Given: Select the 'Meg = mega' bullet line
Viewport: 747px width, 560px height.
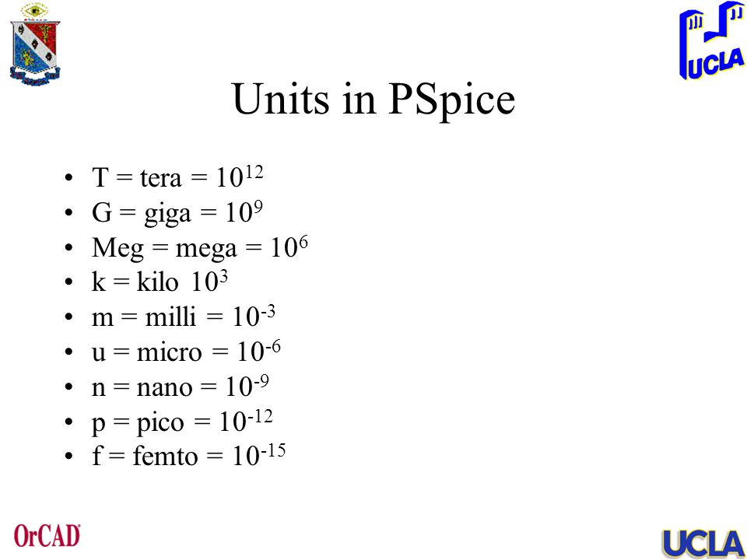Looking at the screenshot, I should tap(200, 247).
